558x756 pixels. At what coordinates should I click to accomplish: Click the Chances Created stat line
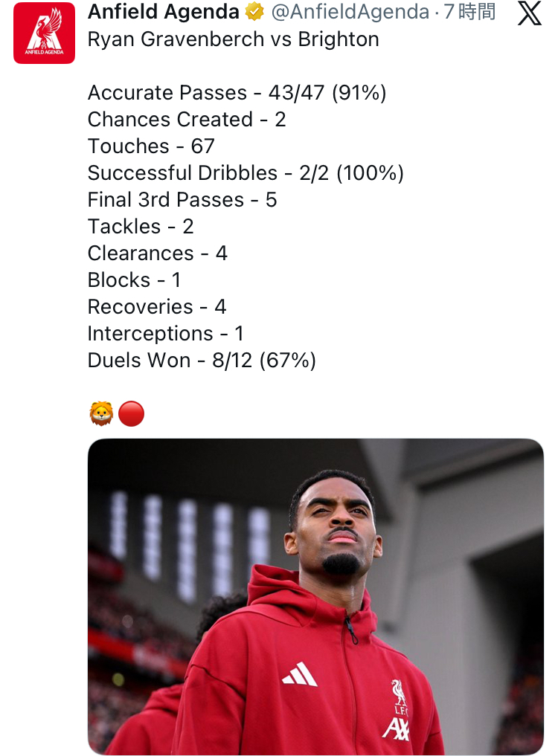187,120
